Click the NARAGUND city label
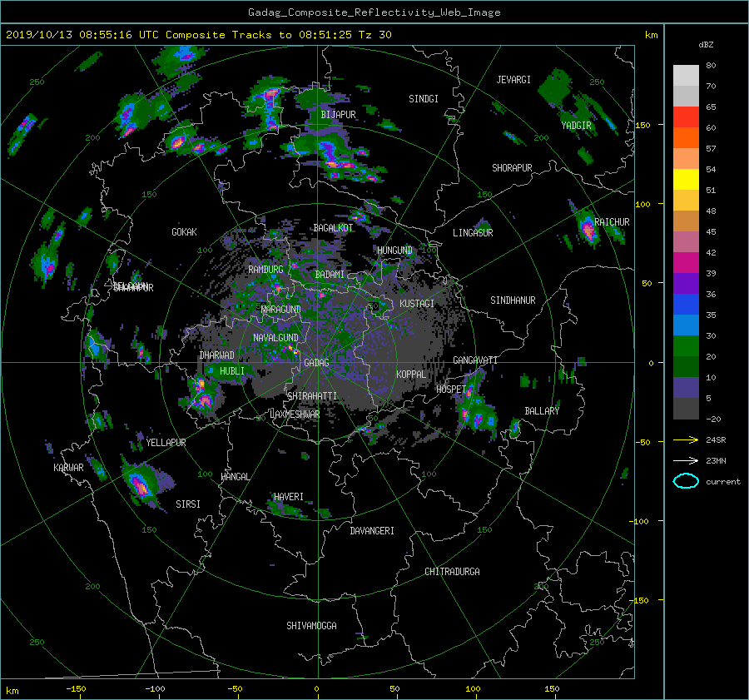749x700 pixels. pyautogui.click(x=280, y=310)
